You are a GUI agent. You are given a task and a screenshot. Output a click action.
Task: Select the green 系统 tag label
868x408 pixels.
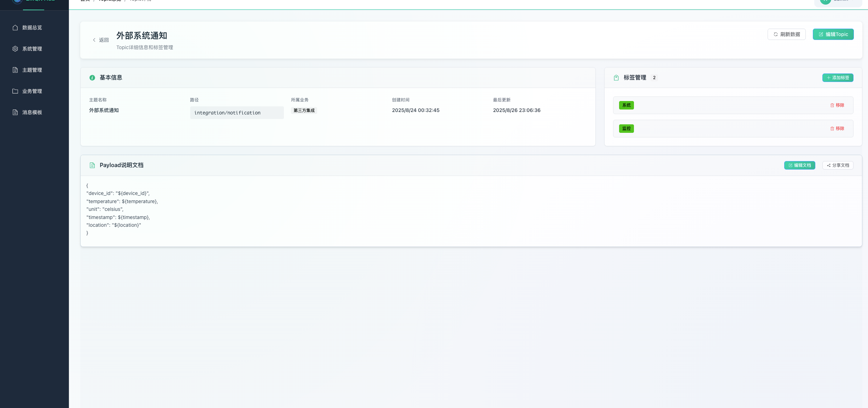tap(626, 105)
